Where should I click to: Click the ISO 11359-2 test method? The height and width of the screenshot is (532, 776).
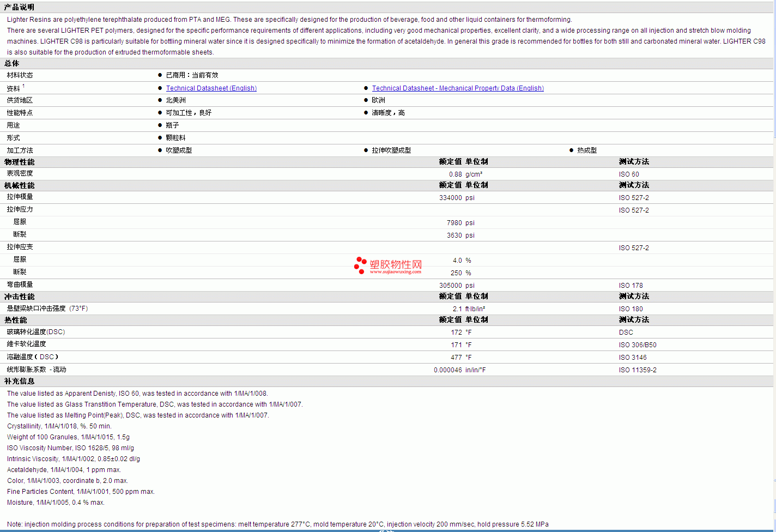638,370
